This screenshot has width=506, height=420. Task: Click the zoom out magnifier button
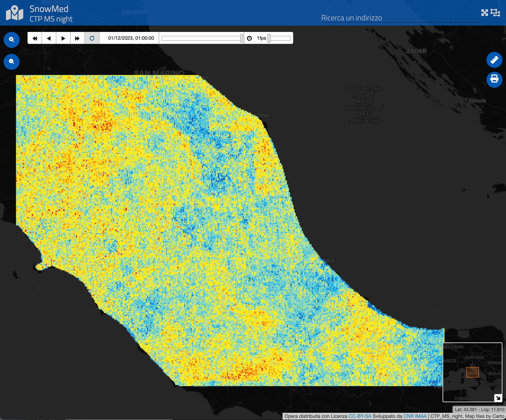[11, 62]
